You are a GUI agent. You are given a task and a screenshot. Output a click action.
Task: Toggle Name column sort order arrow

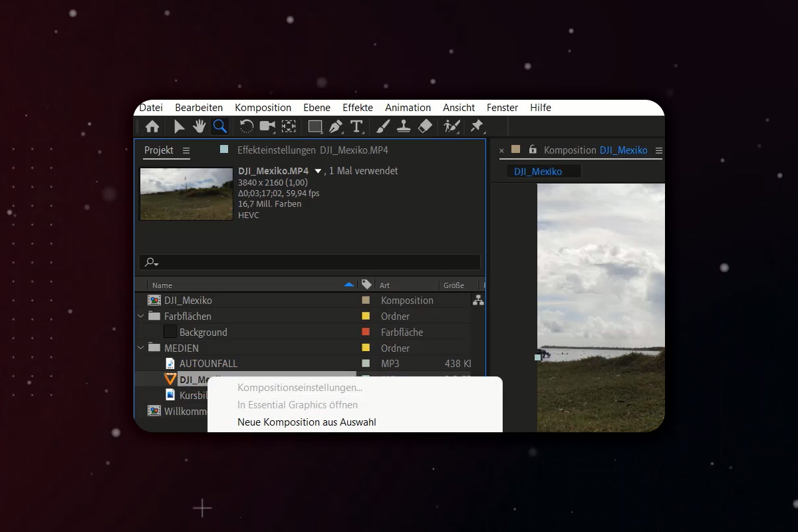pyautogui.click(x=349, y=285)
